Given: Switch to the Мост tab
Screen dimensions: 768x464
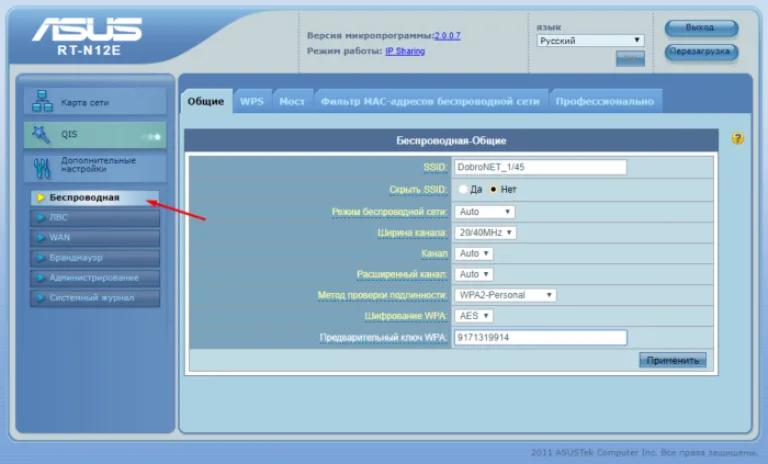Looking at the screenshot, I should pos(292,101).
